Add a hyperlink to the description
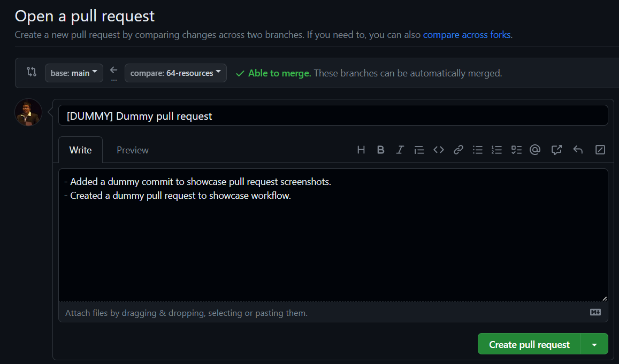Viewport: 619px width, 364px height. coord(458,150)
